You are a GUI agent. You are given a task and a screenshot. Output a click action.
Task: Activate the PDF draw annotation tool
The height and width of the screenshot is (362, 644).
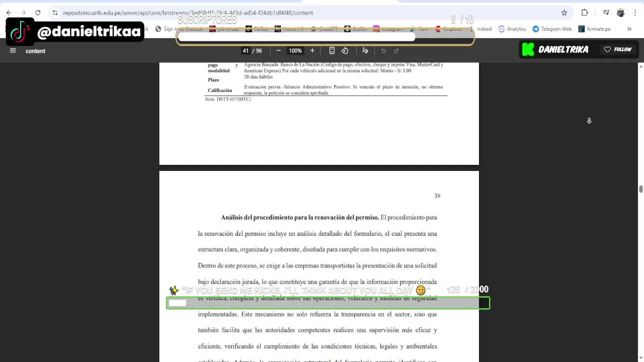[x=365, y=50]
